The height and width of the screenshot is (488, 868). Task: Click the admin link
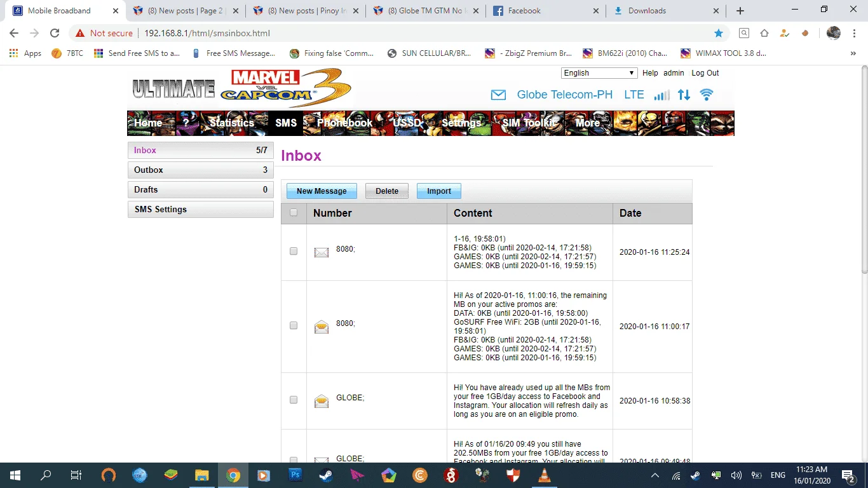point(674,73)
